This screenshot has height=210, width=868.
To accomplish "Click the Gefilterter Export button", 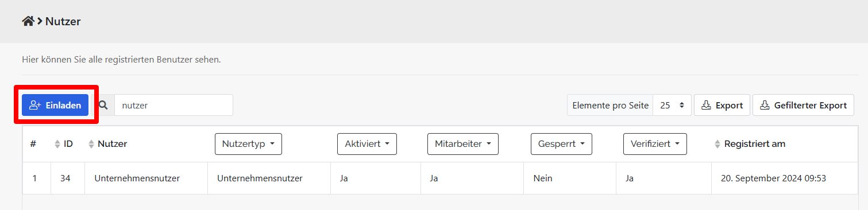I will 803,105.
